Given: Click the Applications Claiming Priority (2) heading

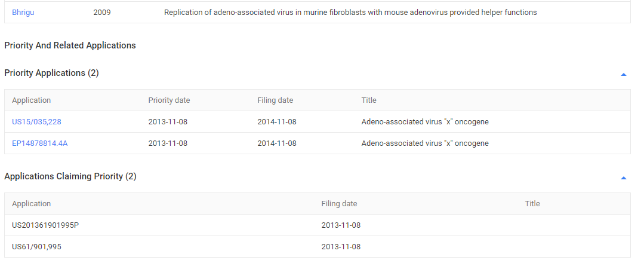Looking at the screenshot, I should (x=70, y=176).
